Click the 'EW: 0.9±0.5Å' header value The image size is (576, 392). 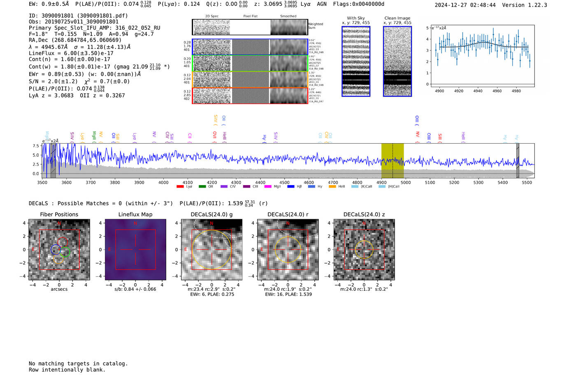49,4
